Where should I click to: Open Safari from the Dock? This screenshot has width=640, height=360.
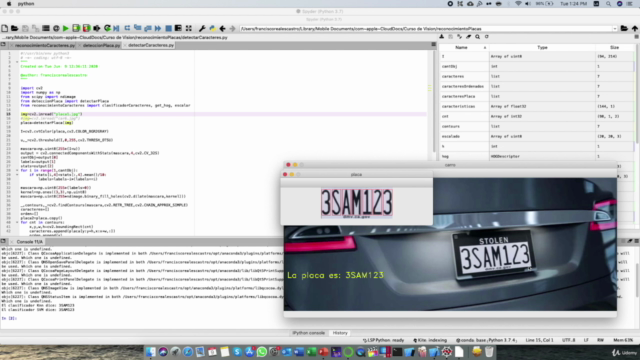click(188, 352)
